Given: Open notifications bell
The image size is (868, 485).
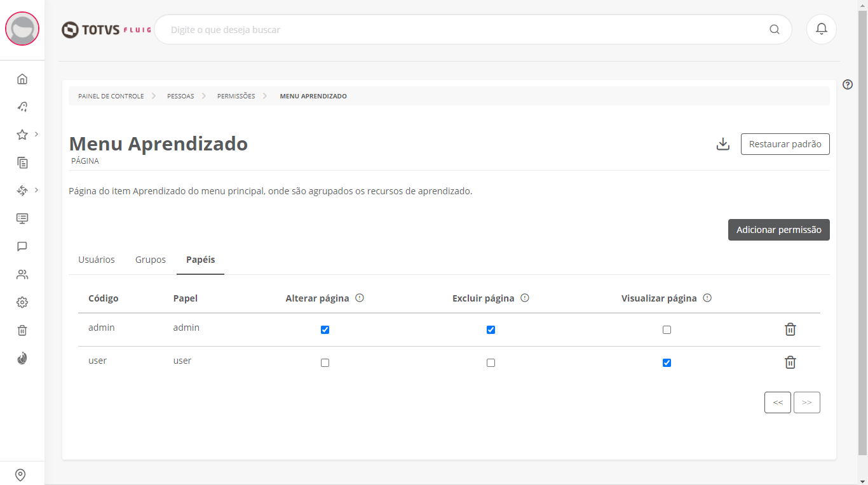Looking at the screenshot, I should tap(822, 29).
